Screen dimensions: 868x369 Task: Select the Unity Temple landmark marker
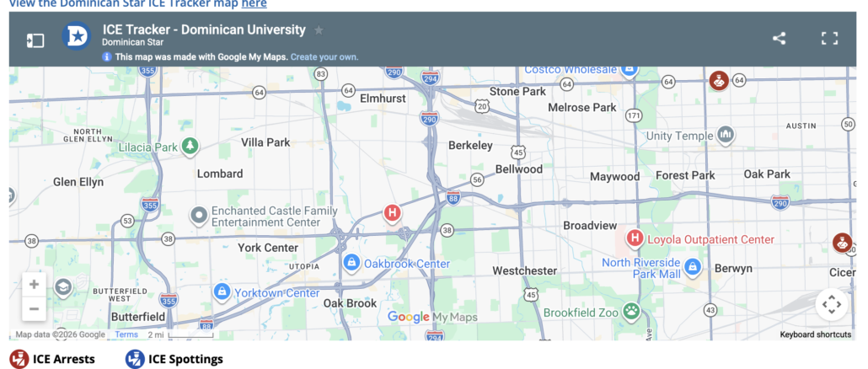725,136
